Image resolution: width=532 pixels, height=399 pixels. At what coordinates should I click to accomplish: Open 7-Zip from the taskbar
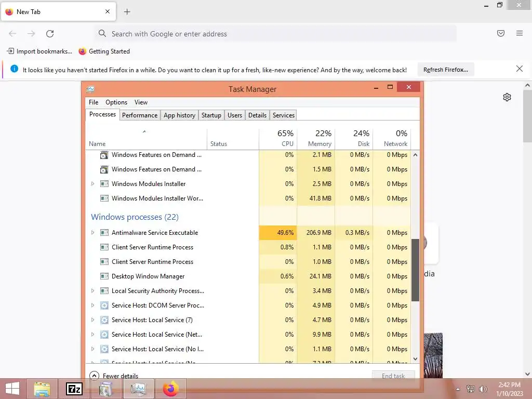74,389
